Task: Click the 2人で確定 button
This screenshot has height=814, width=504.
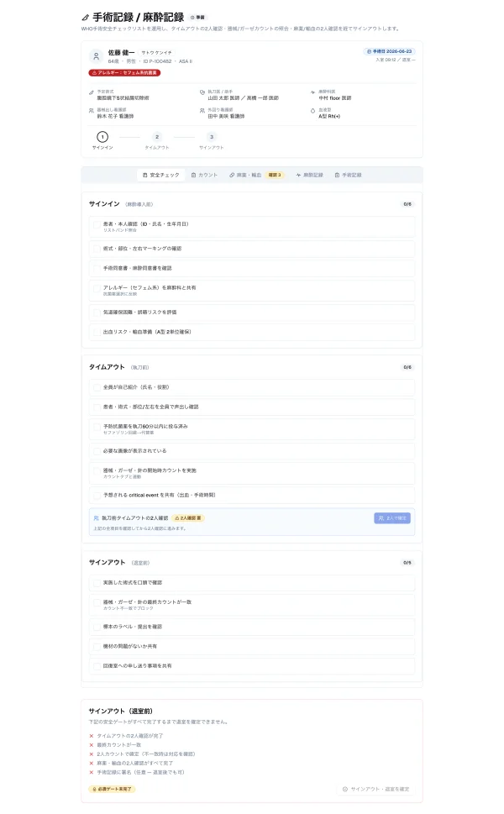Action: tap(392, 518)
